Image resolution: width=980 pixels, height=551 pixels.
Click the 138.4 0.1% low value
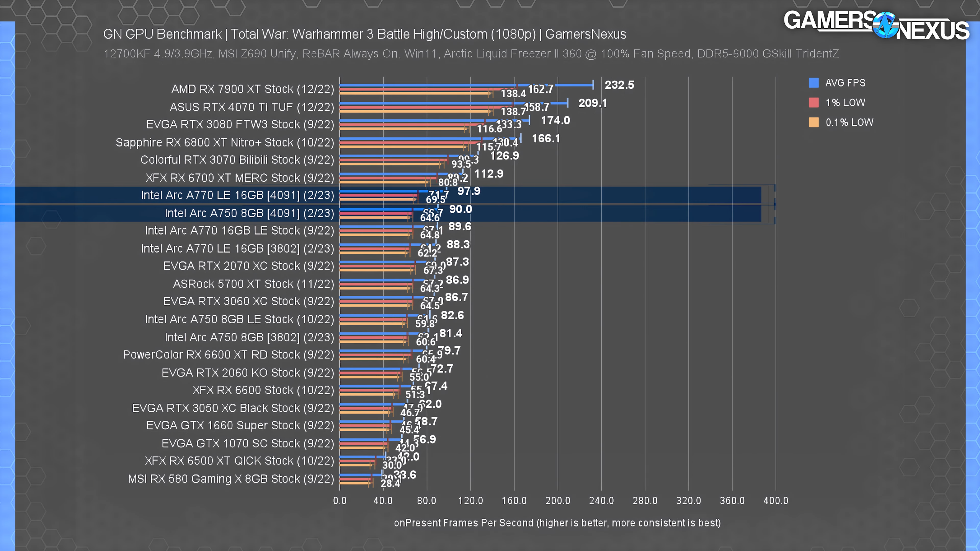[x=513, y=94]
